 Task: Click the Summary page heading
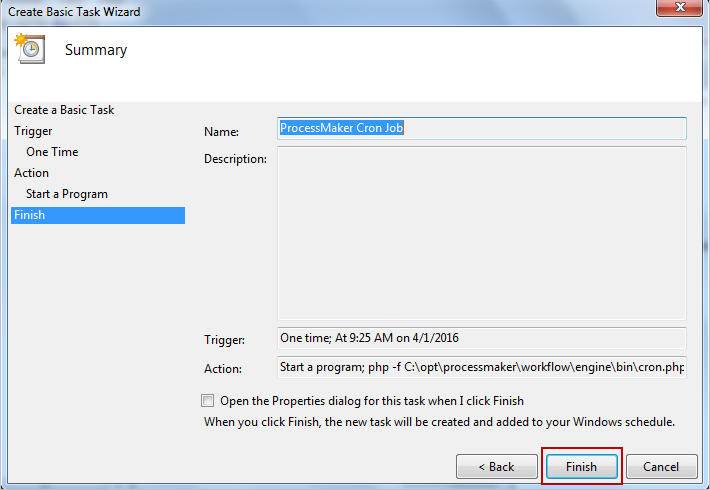(x=96, y=50)
